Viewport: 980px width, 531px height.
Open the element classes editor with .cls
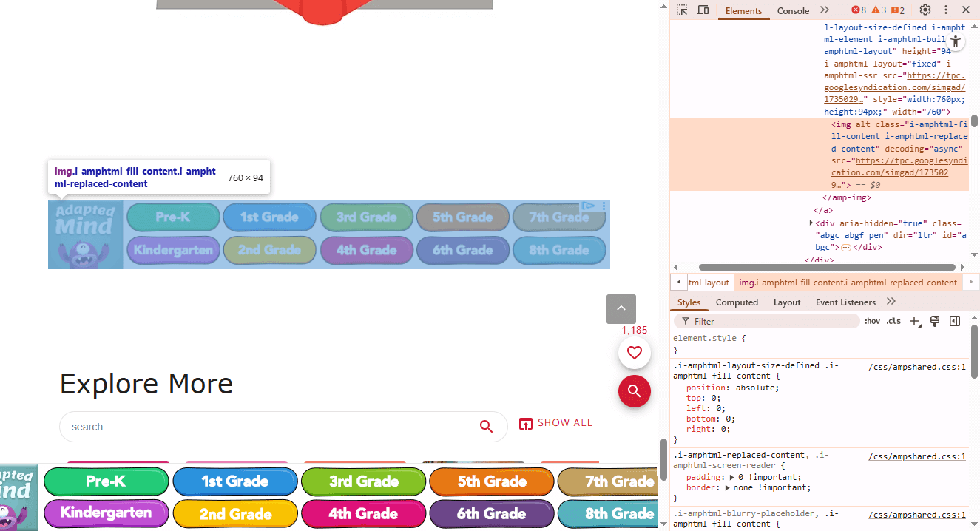[893, 321]
